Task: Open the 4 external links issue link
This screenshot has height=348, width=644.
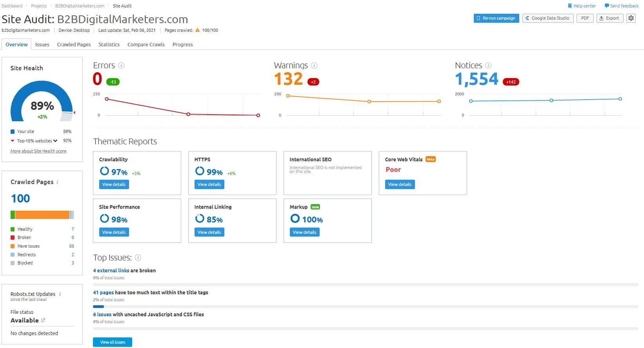Action: click(111, 270)
